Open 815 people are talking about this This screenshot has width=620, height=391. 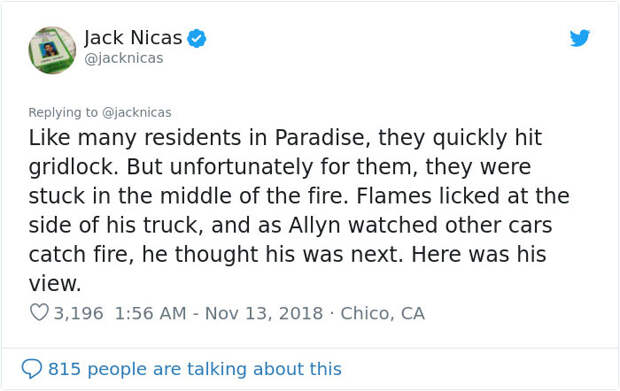195,369
